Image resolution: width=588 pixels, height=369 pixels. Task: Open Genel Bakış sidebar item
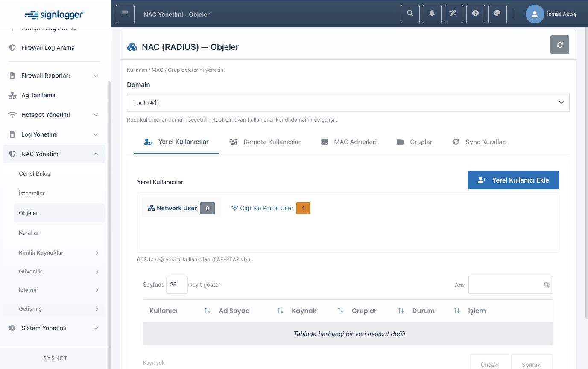pyautogui.click(x=59, y=174)
